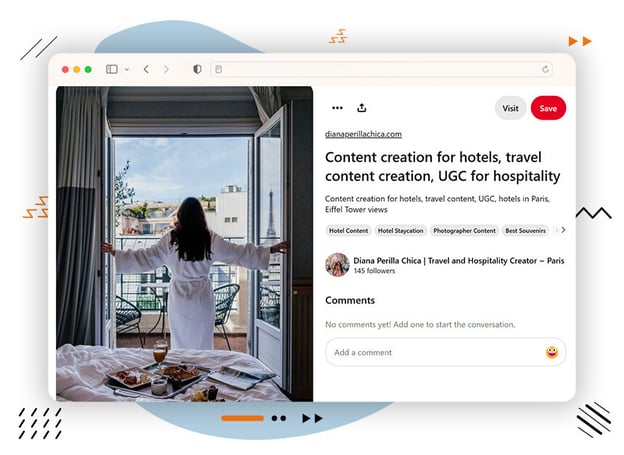Image resolution: width=624 pixels, height=455 pixels.
Task: Click the page icon in address bar
Action: [218, 69]
